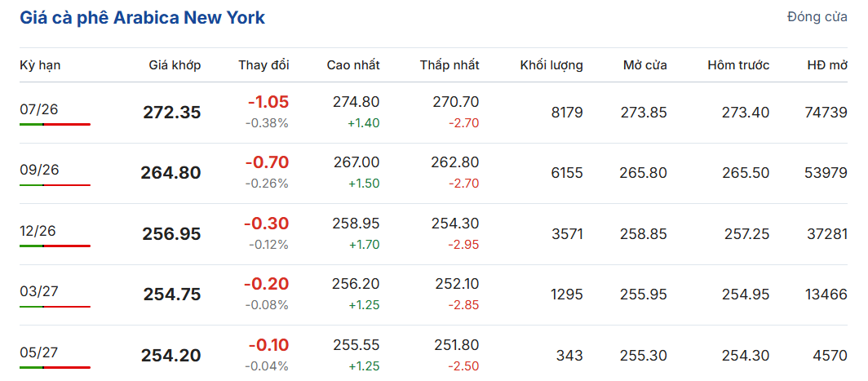Open the 07/26 contract row
868x381 pixels.
coord(433,113)
